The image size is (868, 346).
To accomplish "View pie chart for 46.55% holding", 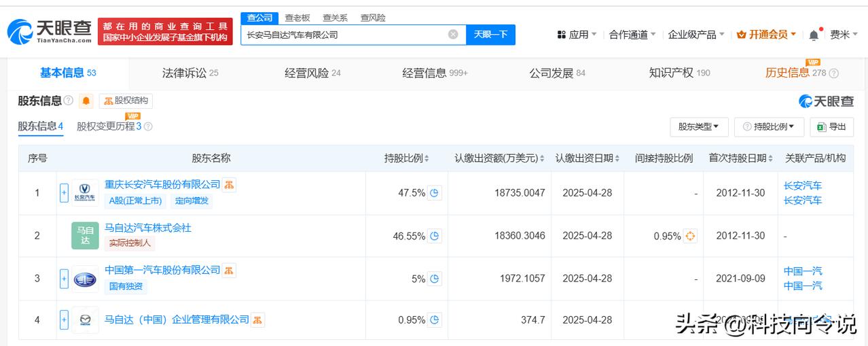I will tap(435, 236).
